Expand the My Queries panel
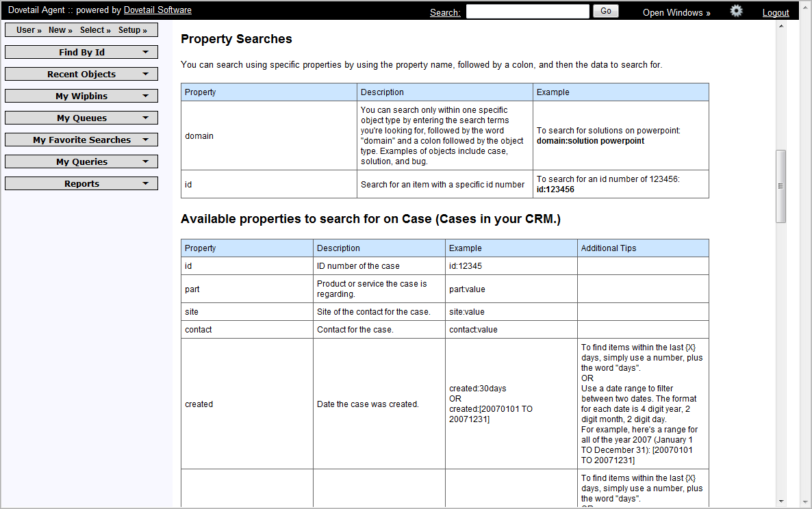This screenshot has height=509, width=812. [81, 162]
